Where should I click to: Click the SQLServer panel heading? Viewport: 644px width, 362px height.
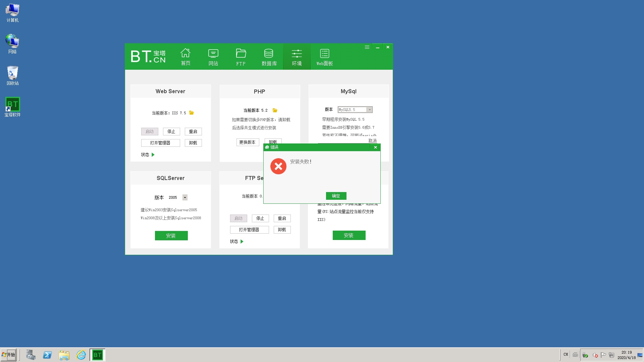point(170,178)
